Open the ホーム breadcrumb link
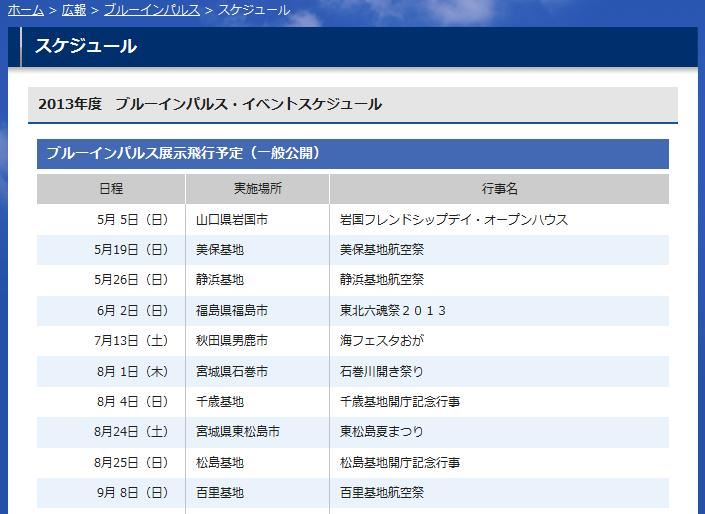The image size is (705, 514). (26, 9)
